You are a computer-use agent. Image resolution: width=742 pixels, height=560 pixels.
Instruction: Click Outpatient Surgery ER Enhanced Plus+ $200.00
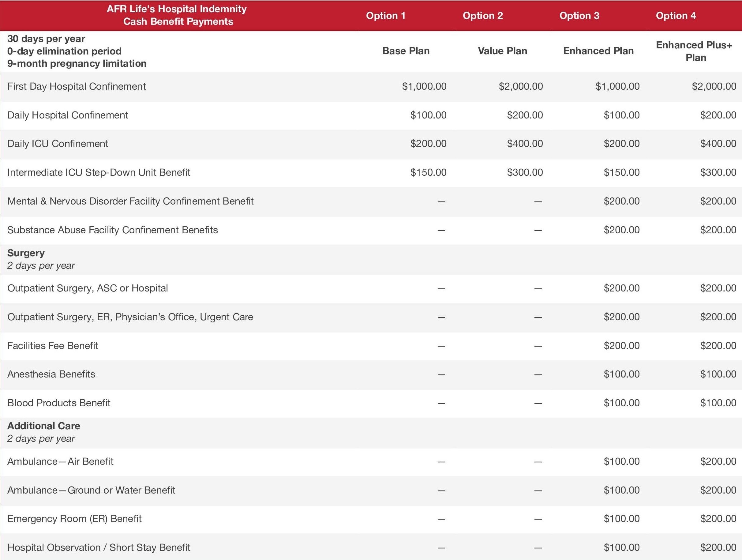click(x=718, y=317)
